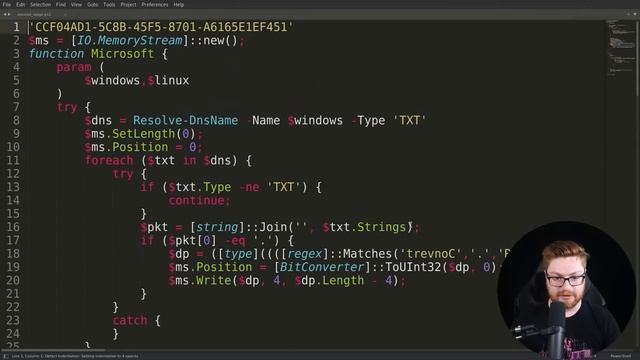640x360 pixels.
Task: Click line number 23 in the gutter
Action: coord(13,320)
